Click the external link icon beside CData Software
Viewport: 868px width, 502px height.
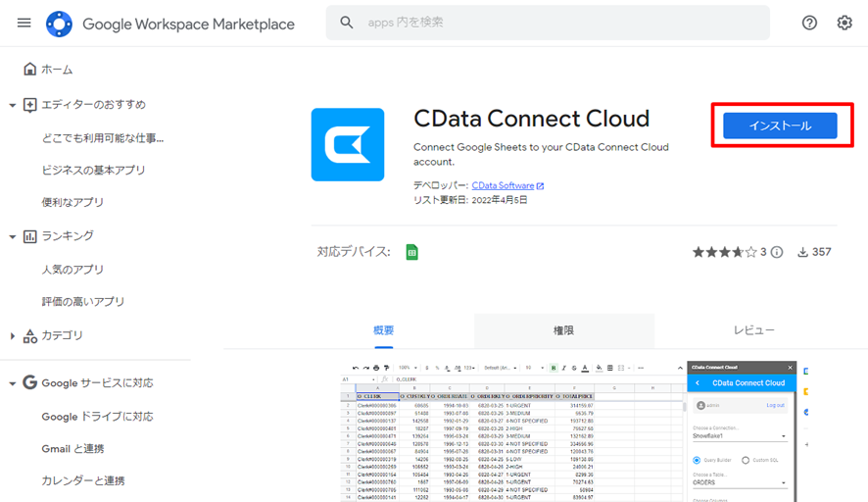point(540,186)
